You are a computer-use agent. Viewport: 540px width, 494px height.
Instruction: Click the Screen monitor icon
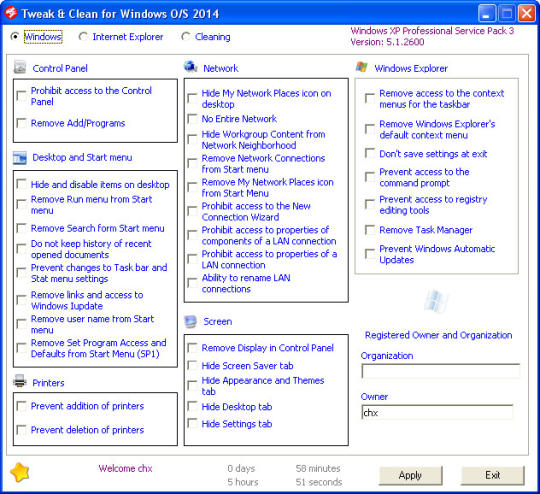click(190, 321)
